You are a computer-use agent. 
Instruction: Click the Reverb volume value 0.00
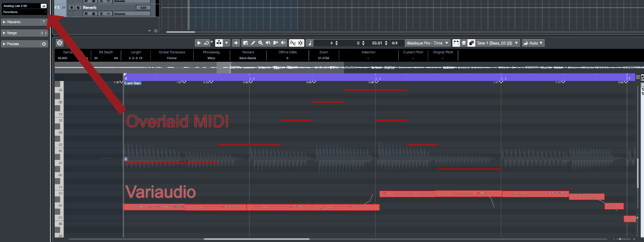(x=143, y=8)
